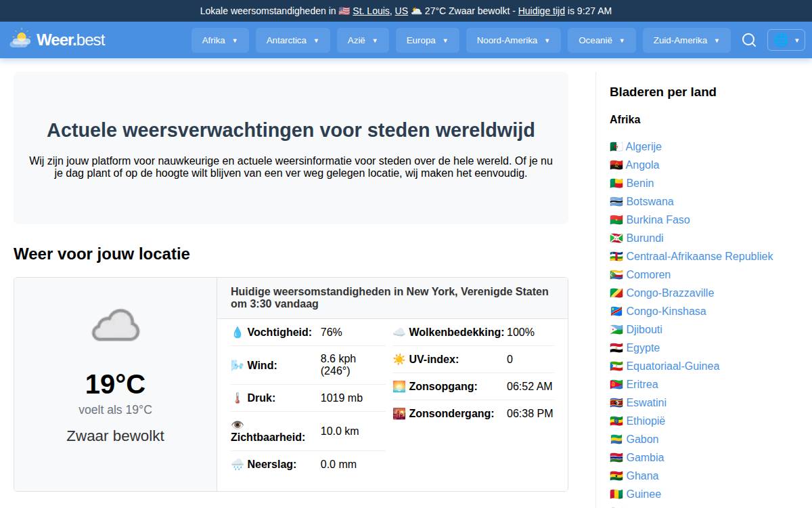Click the sun icon beside UV-index
The height and width of the screenshot is (508, 812).
click(399, 360)
